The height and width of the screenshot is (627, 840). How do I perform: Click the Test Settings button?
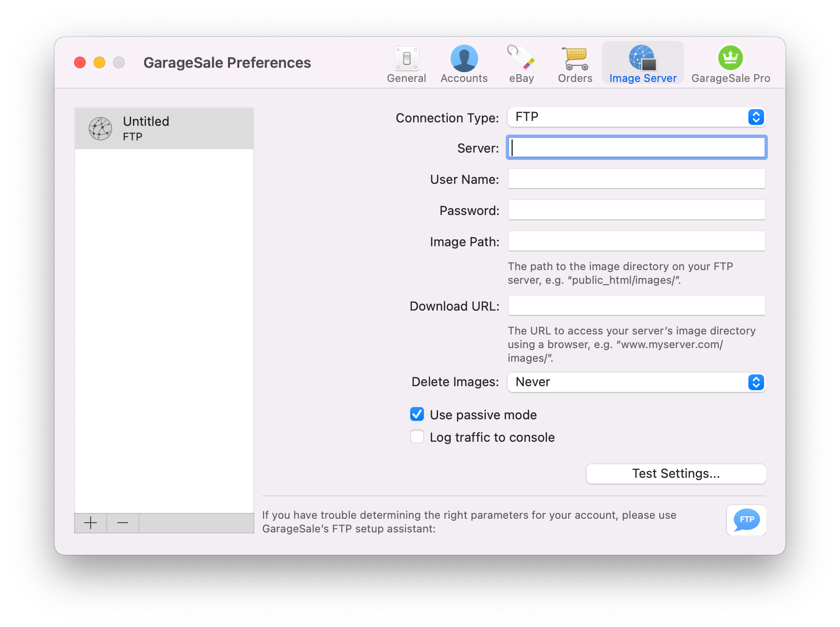(x=676, y=474)
